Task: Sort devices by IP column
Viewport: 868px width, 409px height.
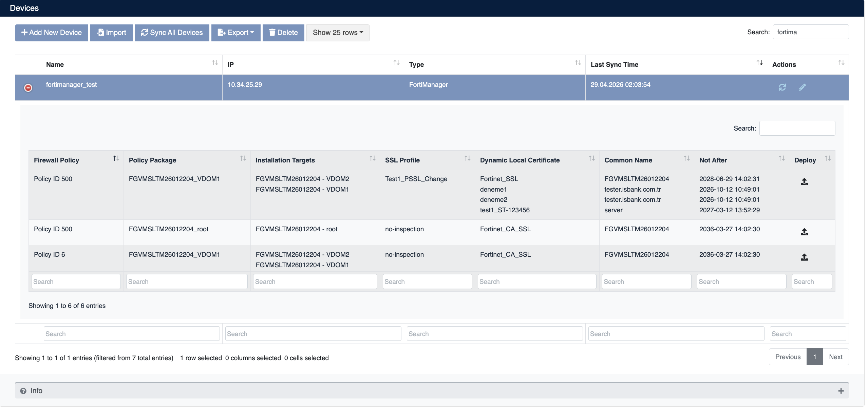Action: 396,63
